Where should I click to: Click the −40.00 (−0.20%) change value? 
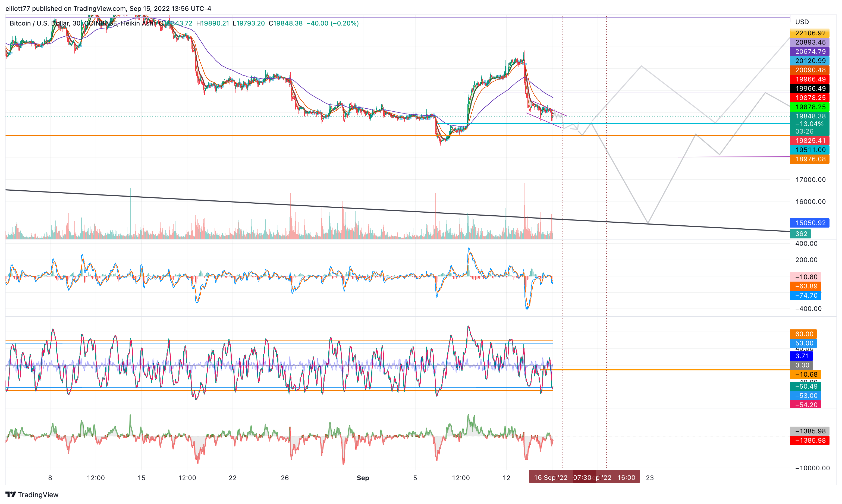coord(332,23)
